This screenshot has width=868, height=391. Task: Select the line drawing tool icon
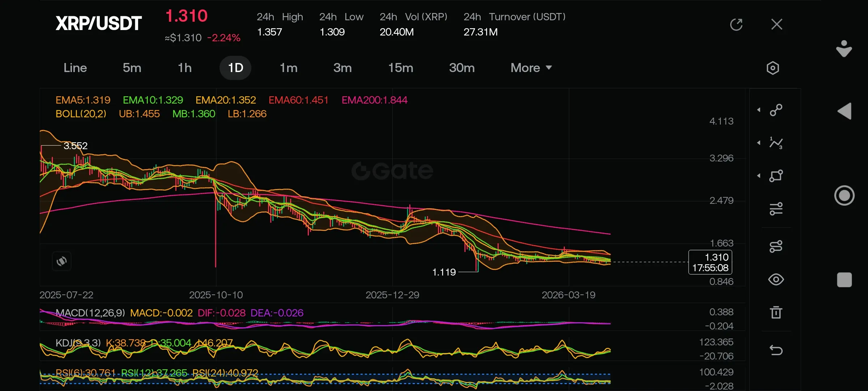776,110
